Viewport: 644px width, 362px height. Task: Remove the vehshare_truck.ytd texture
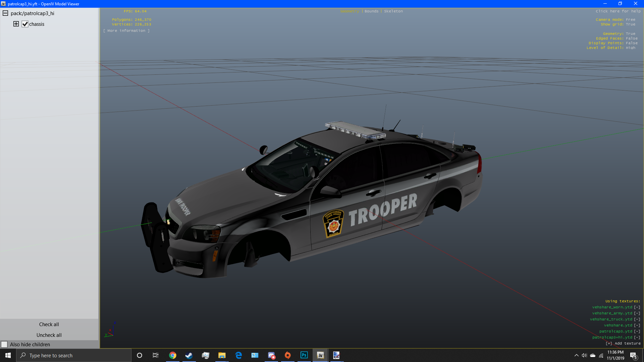(637, 319)
